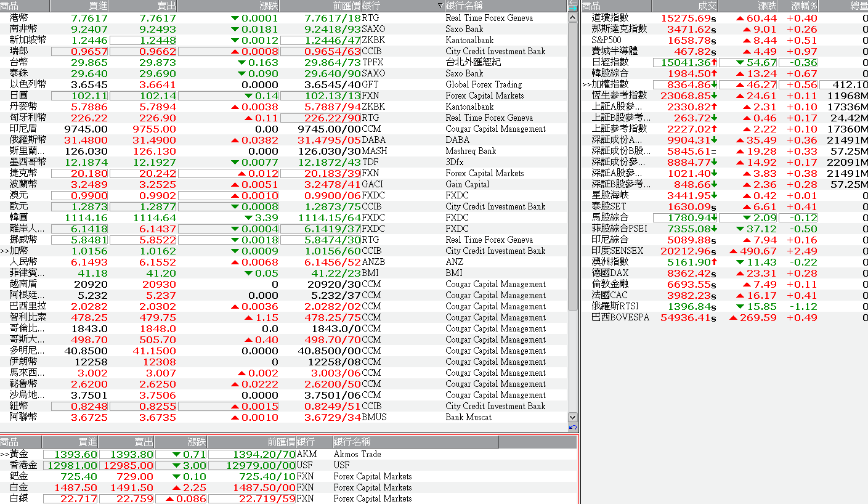Viewport: 868px width, 504px height.
Task: Select the 德國DAX row
Action: [x=725, y=273]
